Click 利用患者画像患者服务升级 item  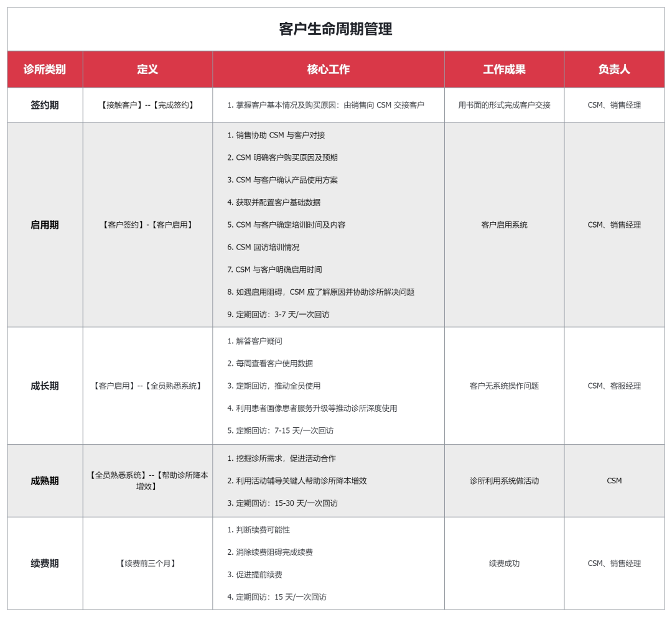pos(312,409)
